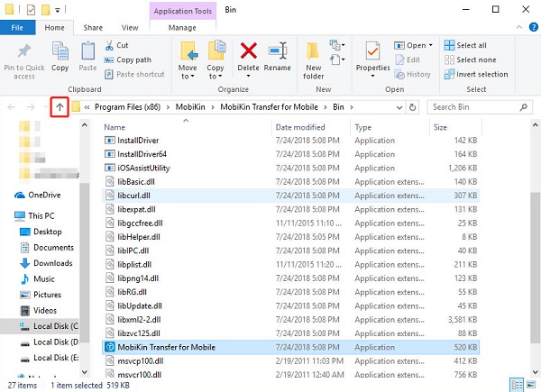
Task: Show file History
Action: 413,74
